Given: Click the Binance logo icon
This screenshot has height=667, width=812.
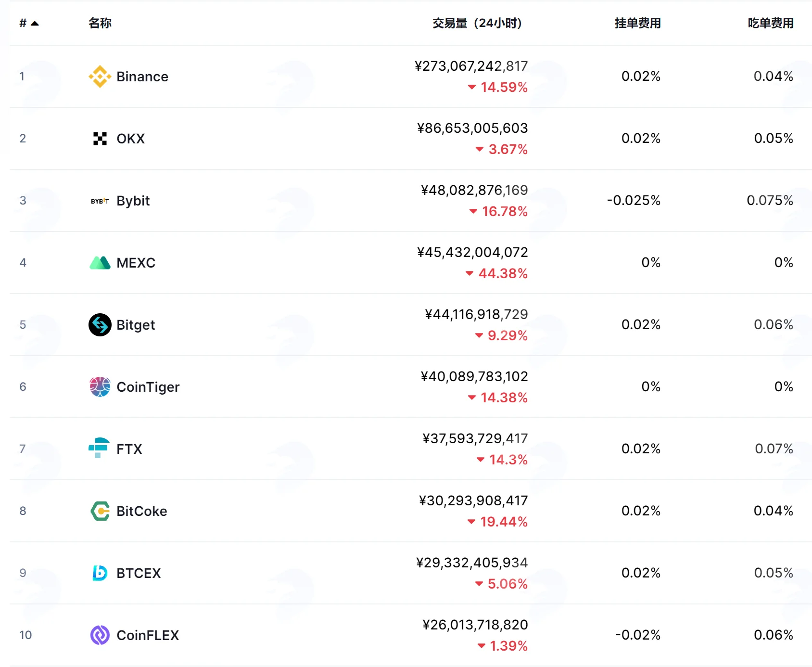Looking at the screenshot, I should tap(100, 77).
